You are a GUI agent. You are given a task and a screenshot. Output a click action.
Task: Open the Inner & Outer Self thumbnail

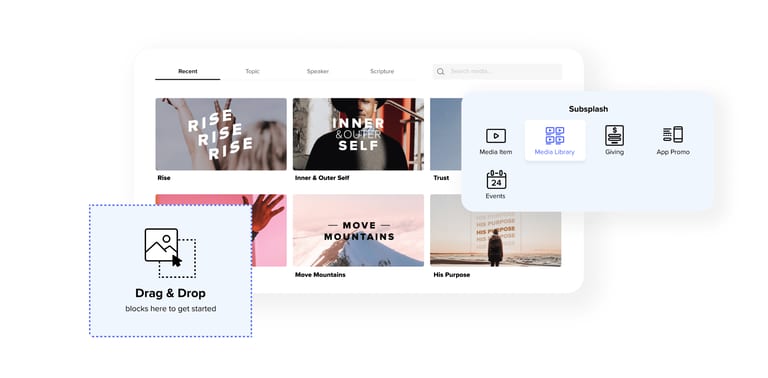[x=359, y=134]
